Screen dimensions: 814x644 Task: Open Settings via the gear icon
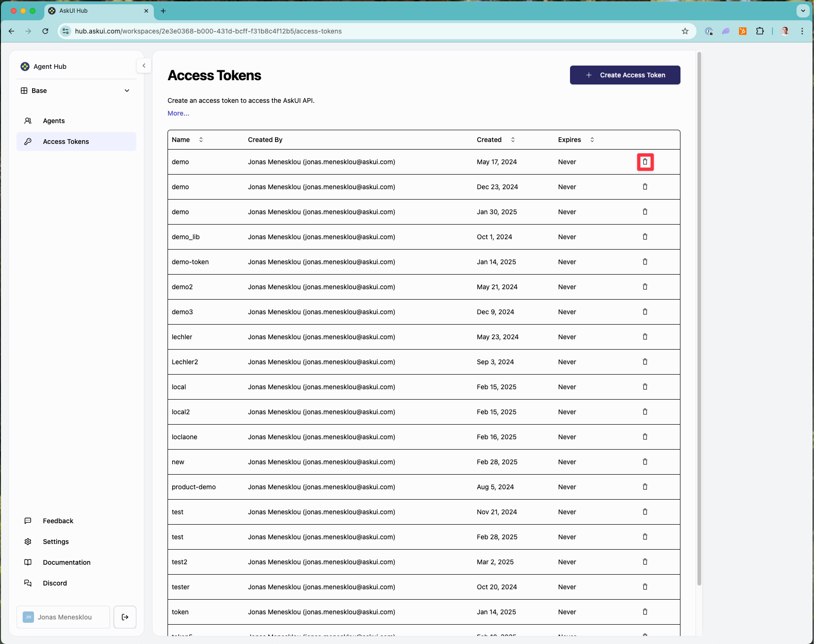[x=28, y=542]
